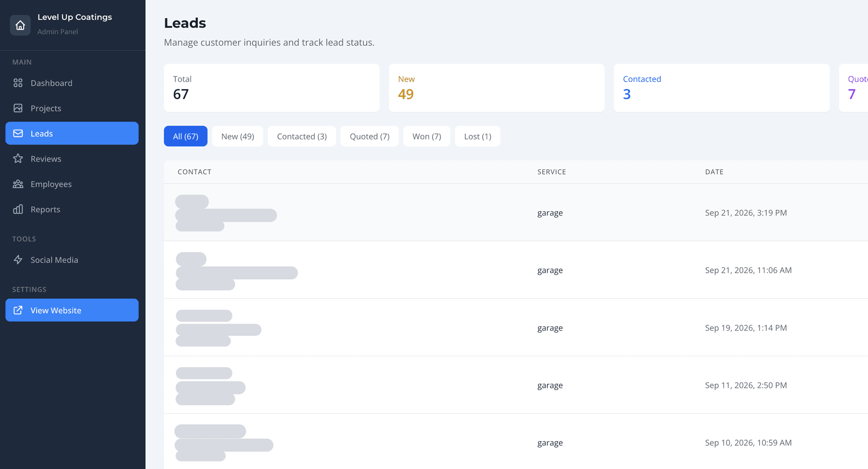Click the home icon beside Level Up Coatings
Screen dimensions: 868x469
click(20, 25)
